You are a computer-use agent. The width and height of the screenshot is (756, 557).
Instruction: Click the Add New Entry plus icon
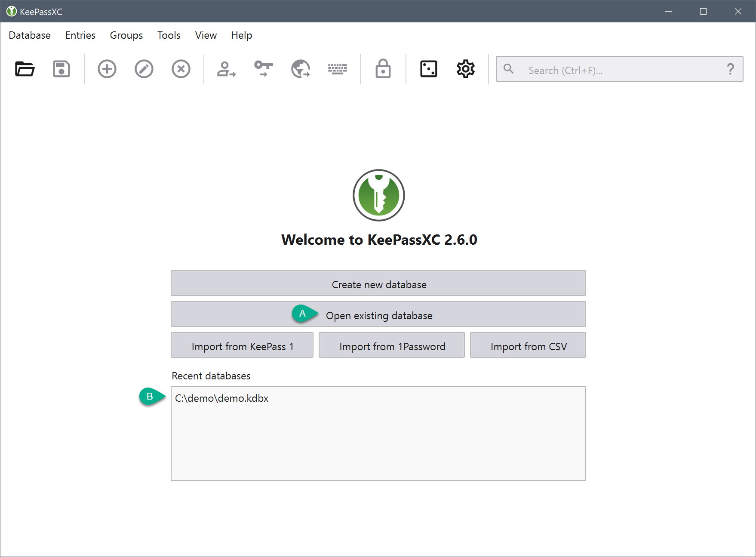click(107, 69)
